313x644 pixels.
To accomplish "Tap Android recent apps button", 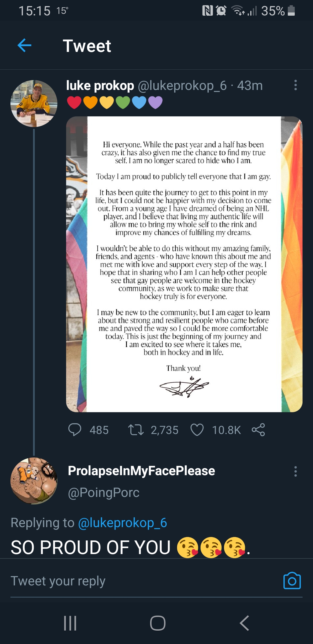I will 70,623.
